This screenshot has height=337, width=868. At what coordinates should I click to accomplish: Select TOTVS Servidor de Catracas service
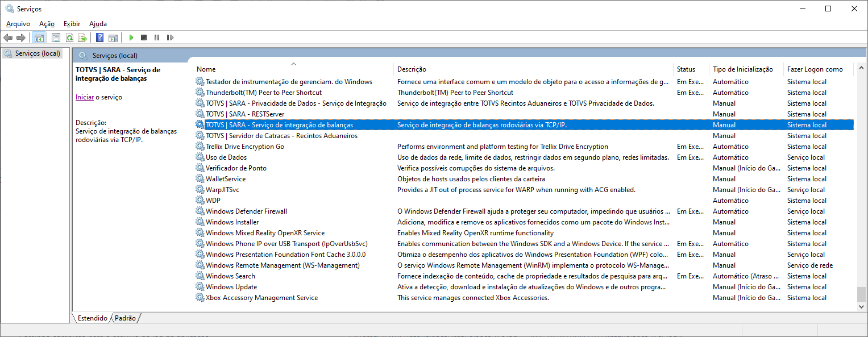524,136
